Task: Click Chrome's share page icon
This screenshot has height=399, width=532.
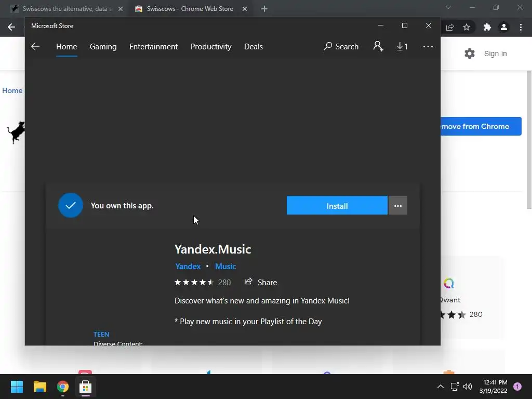Action: click(450, 27)
